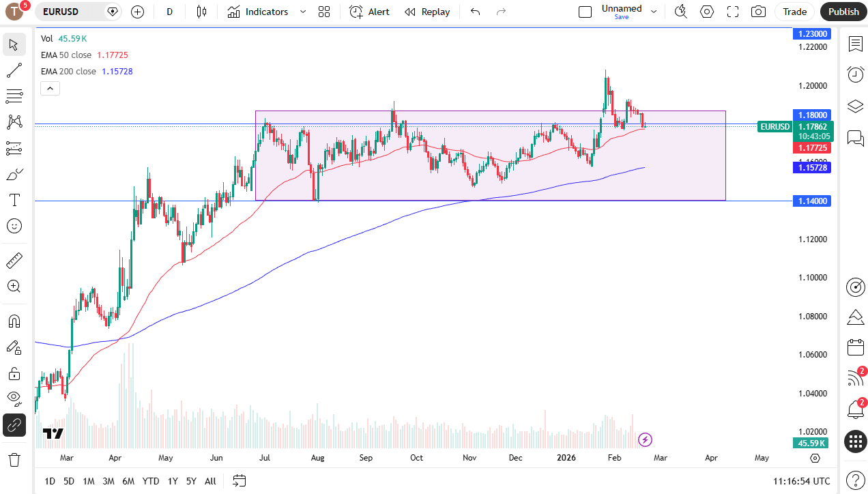
Task: Enter fullscreen mode
Action: 733,12
